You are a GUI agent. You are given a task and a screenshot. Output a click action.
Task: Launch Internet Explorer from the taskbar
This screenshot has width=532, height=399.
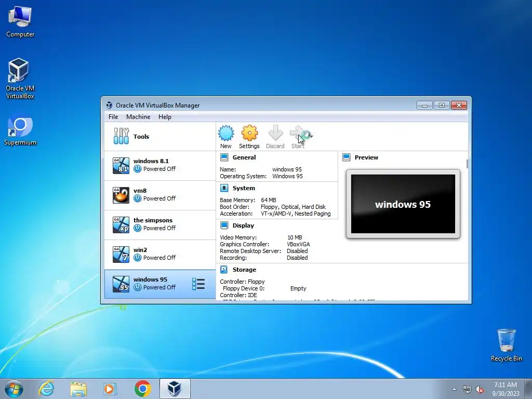pyautogui.click(x=46, y=389)
